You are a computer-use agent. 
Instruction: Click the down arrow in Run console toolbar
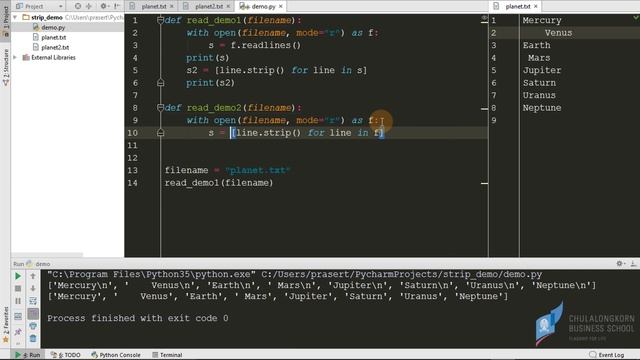coord(33,289)
